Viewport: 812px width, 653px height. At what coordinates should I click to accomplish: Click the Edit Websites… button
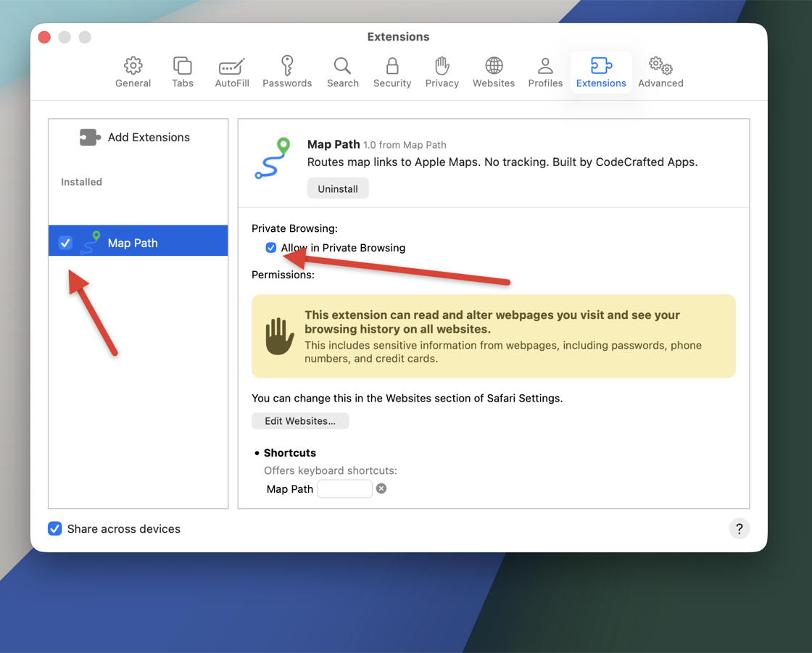tap(300, 421)
